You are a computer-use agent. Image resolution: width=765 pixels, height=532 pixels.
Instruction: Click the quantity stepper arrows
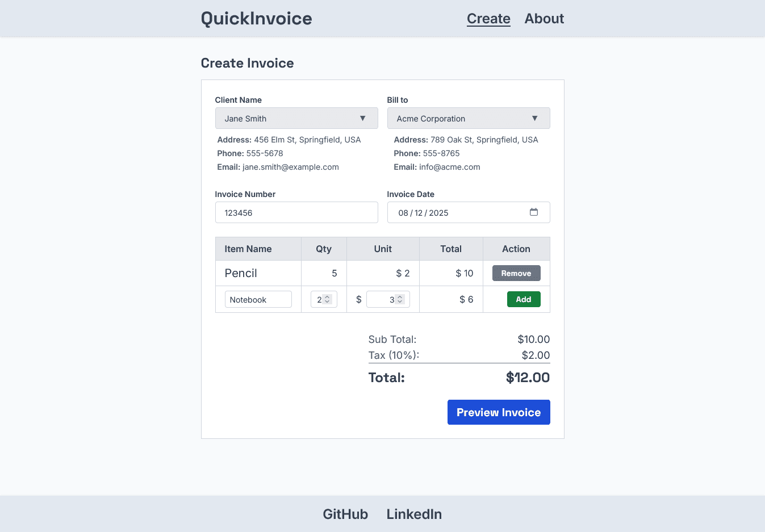pyautogui.click(x=327, y=299)
